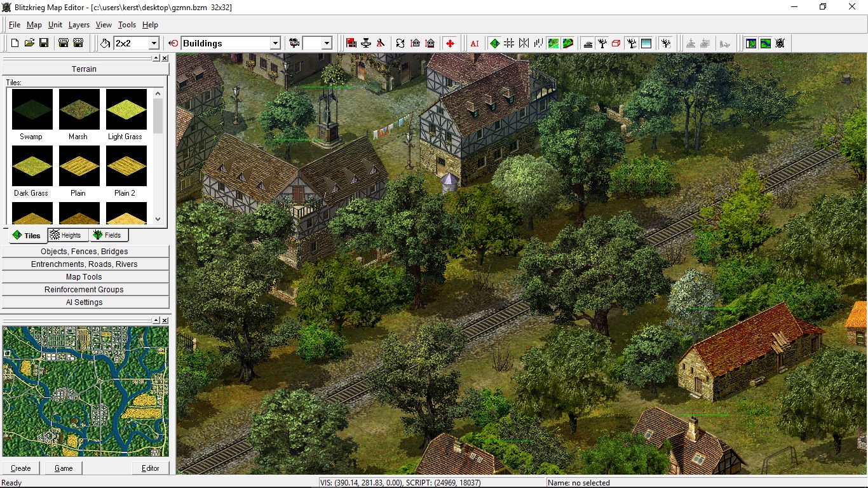
Task: Open the Unit menu
Action: 55,25
